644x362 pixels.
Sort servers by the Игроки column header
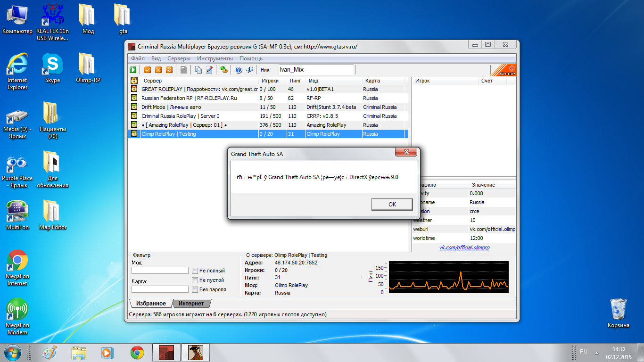coord(273,81)
